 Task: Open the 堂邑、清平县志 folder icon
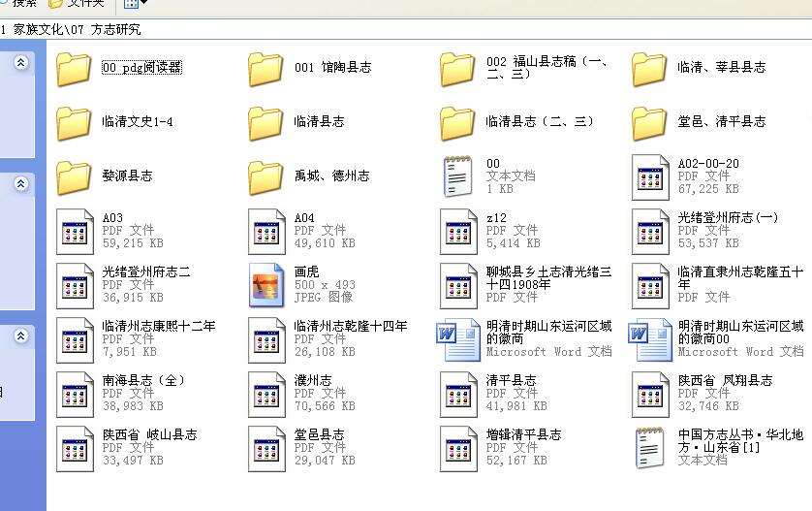[649, 122]
